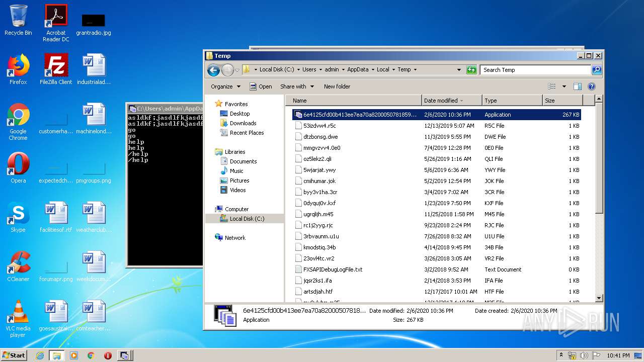This screenshot has width=644, height=362.
Task: Launch Skype from the desktop
Action: point(18,217)
